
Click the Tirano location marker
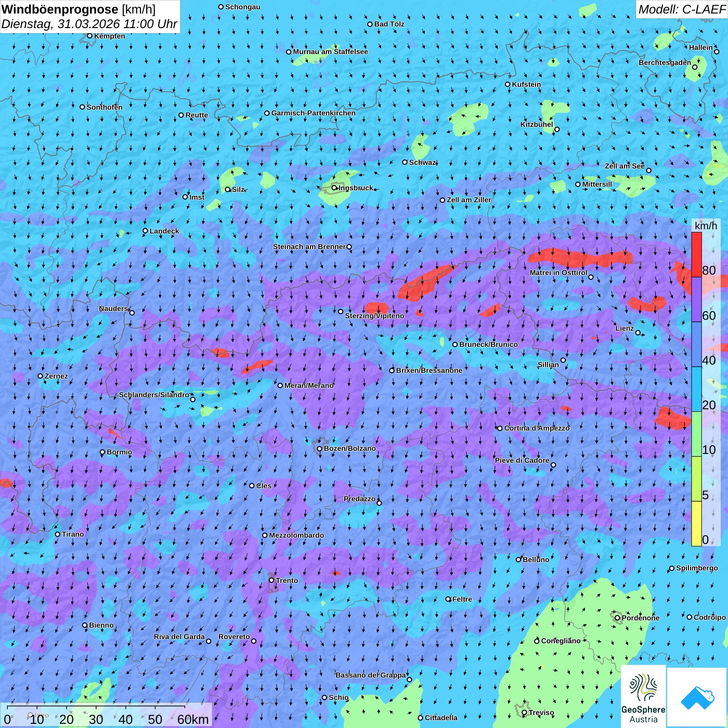(x=58, y=534)
